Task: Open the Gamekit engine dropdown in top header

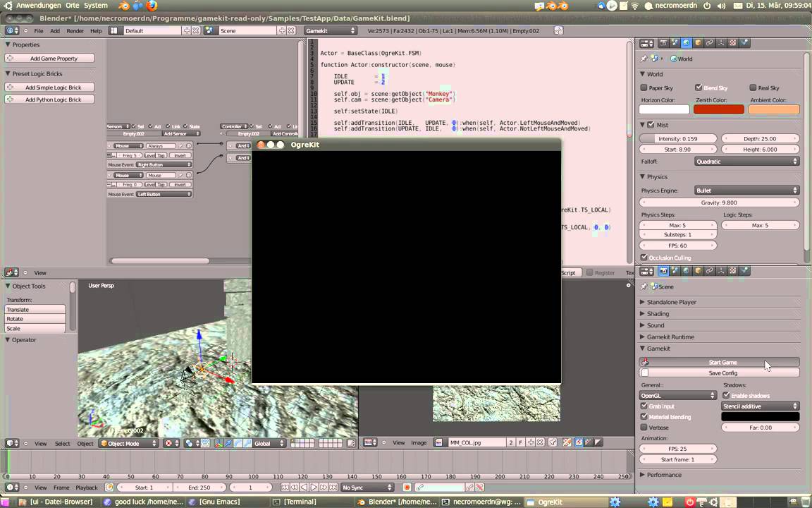Action: 331,30
